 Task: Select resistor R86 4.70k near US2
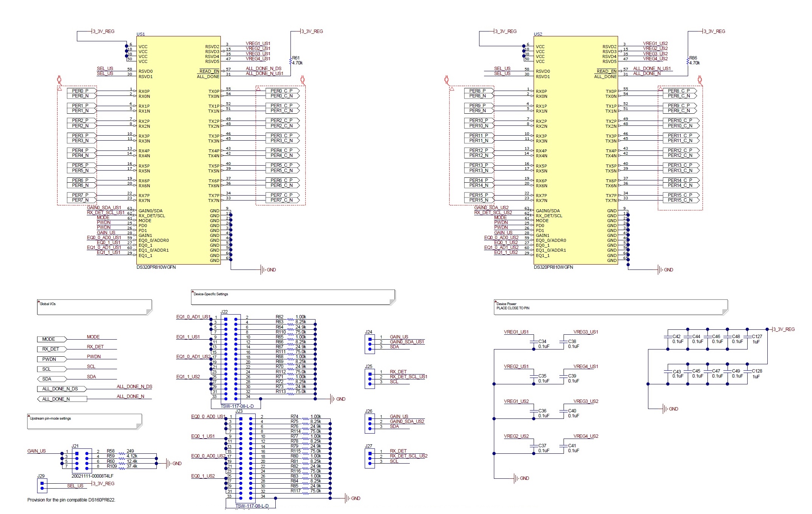tap(688, 61)
